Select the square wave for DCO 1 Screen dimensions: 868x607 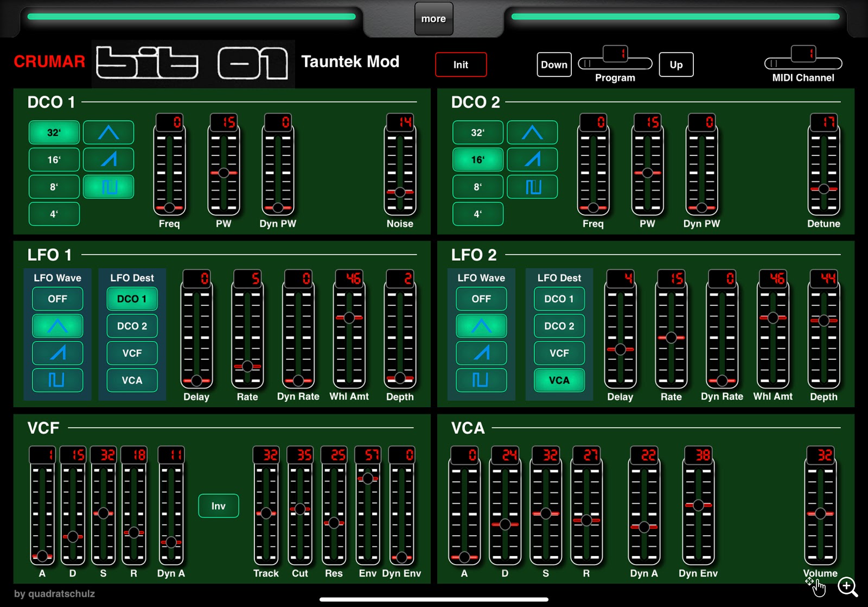pyautogui.click(x=108, y=187)
